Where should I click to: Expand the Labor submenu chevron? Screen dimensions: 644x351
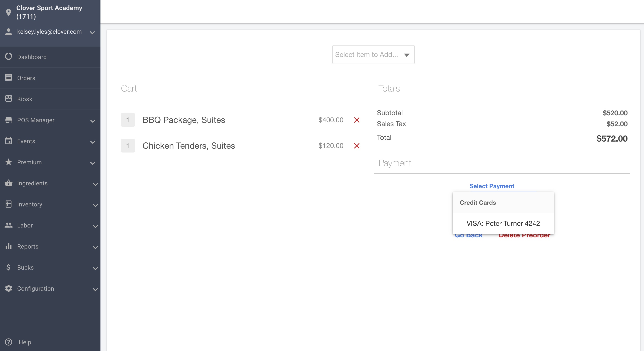(x=95, y=226)
